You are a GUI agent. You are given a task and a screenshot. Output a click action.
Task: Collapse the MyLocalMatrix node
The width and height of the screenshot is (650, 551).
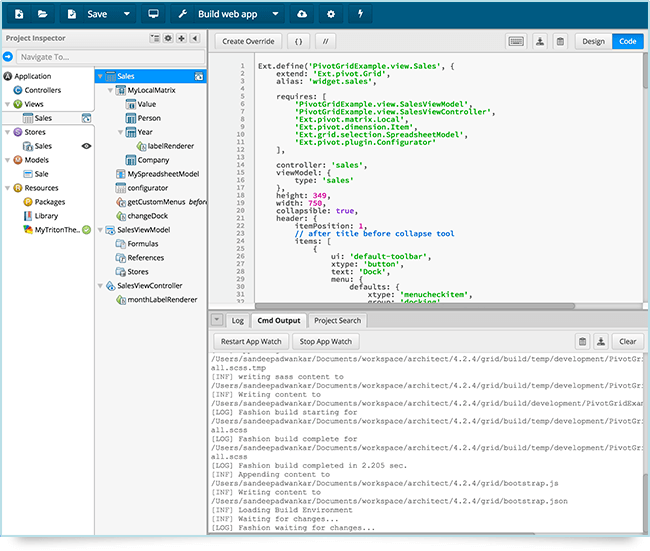point(110,90)
